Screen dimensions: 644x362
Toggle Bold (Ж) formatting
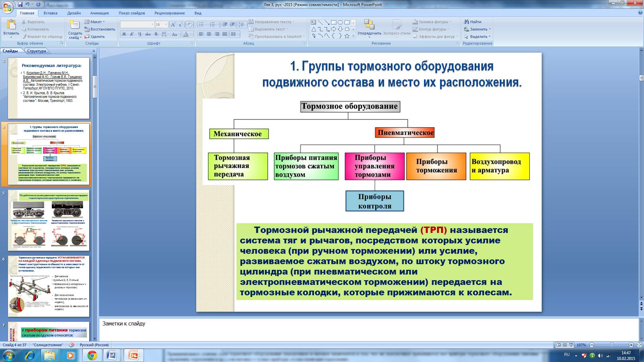point(124,34)
